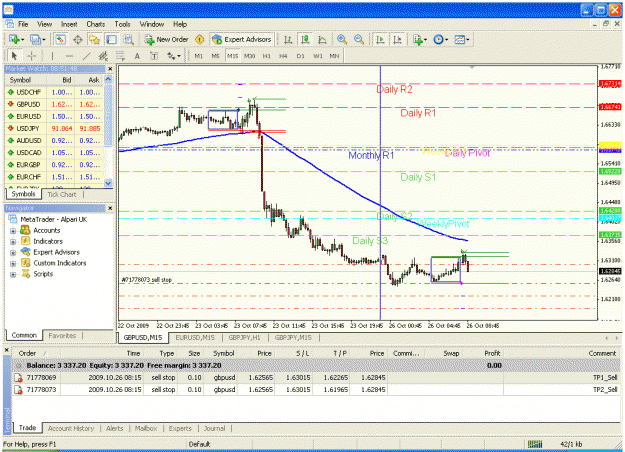The height and width of the screenshot is (452, 625).
Task: Click the Zoom In magnifier icon
Action: pos(342,39)
